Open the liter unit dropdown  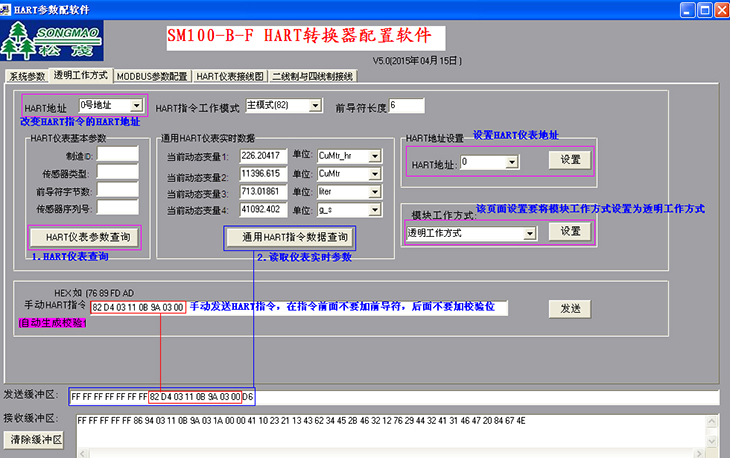pos(375,192)
